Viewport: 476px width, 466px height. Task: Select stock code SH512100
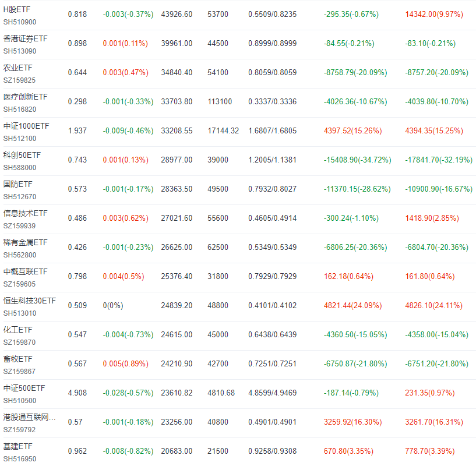coord(20,139)
